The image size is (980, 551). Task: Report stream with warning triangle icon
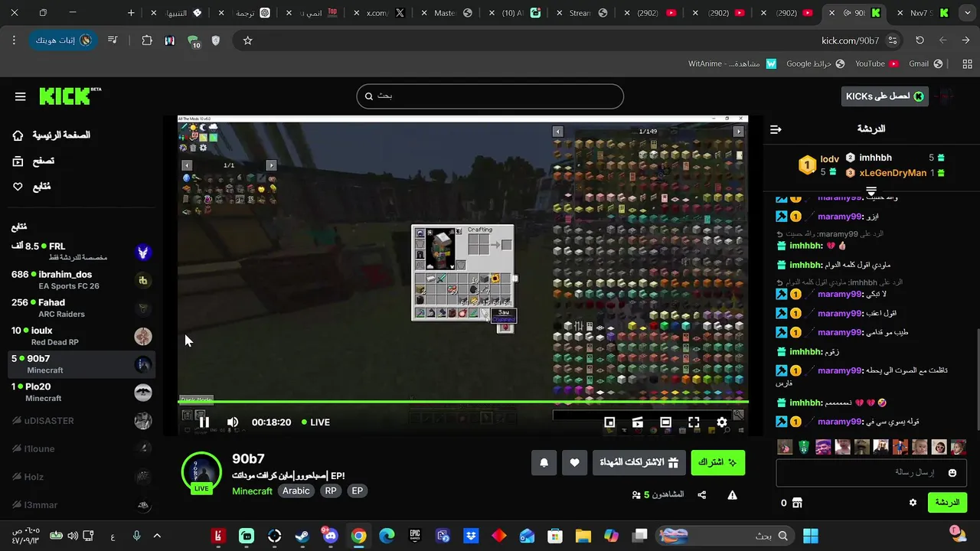(x=732, y=495)
